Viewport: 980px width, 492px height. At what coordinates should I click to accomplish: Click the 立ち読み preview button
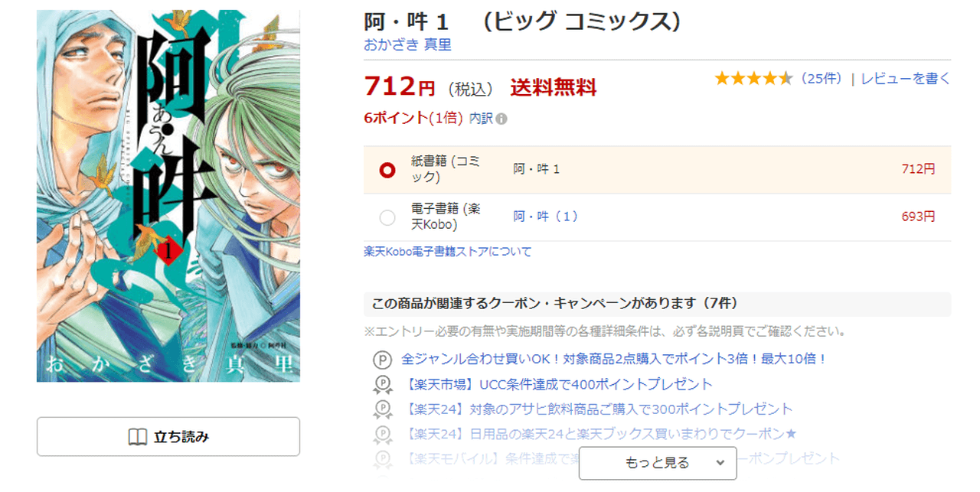click(x=168, y=437)
